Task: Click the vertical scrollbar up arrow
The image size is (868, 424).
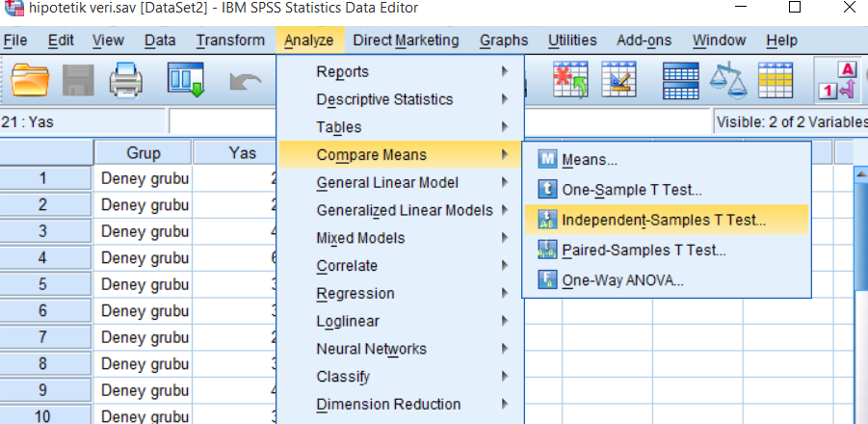Action: [861, 174]
